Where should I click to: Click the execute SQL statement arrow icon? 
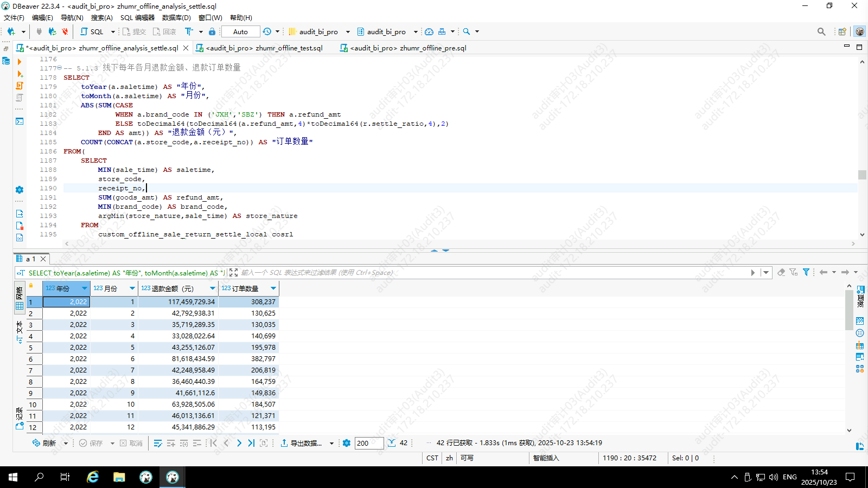(20, 62)
